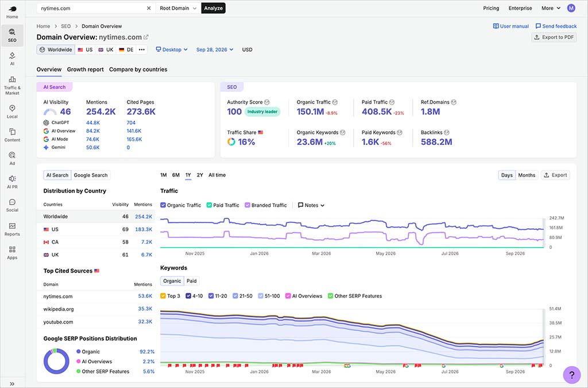Show more country options with the ellipsis
The height and width of the screenshot is (388, 588).
click(141, 49)
